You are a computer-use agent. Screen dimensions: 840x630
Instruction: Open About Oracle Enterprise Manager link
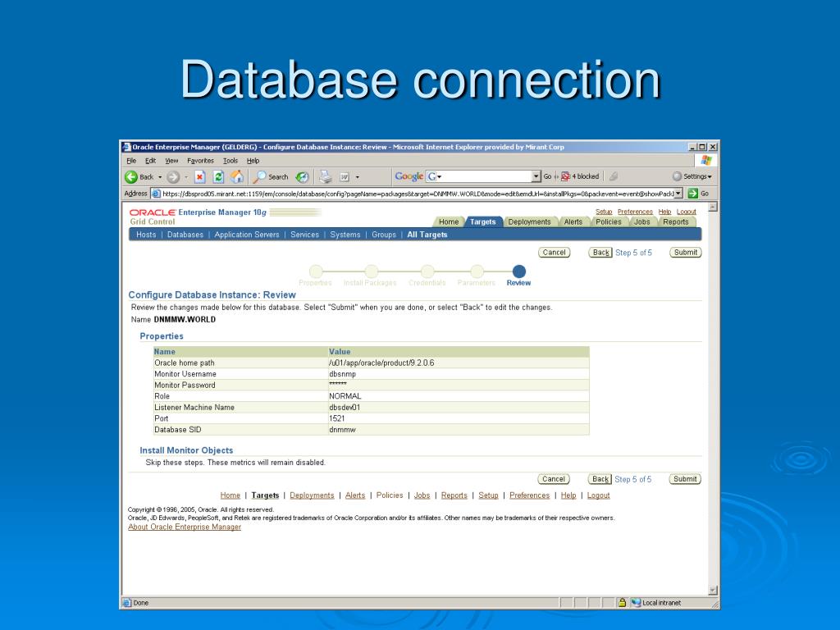pyautogui.click(x=185, y=527)
